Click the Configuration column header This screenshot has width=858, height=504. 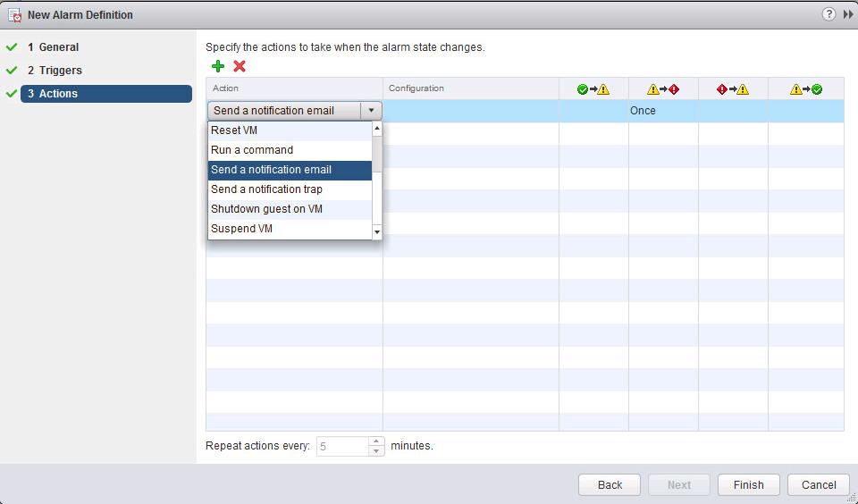tap(471, 88)
